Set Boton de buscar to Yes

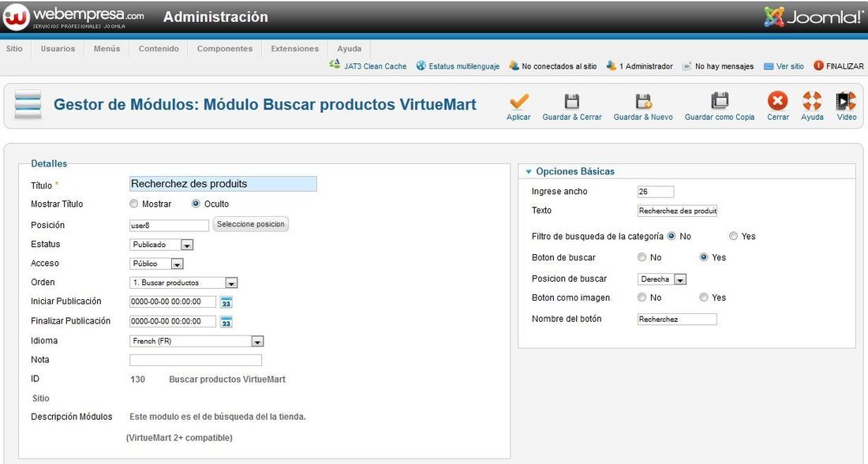(704, 257)
